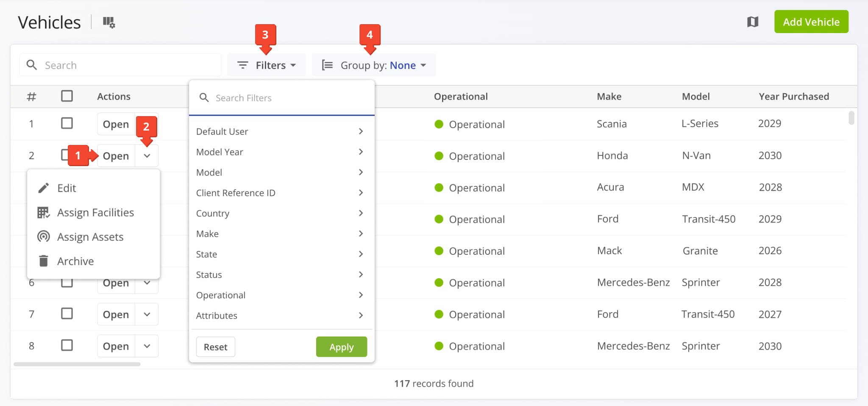Expand the actions arrow for row 8
This screenshot has height=406, width=868.
147,346
